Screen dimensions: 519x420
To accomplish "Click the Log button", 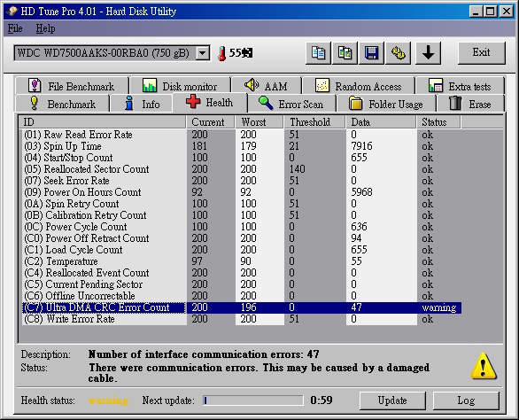I will point(466,401).
